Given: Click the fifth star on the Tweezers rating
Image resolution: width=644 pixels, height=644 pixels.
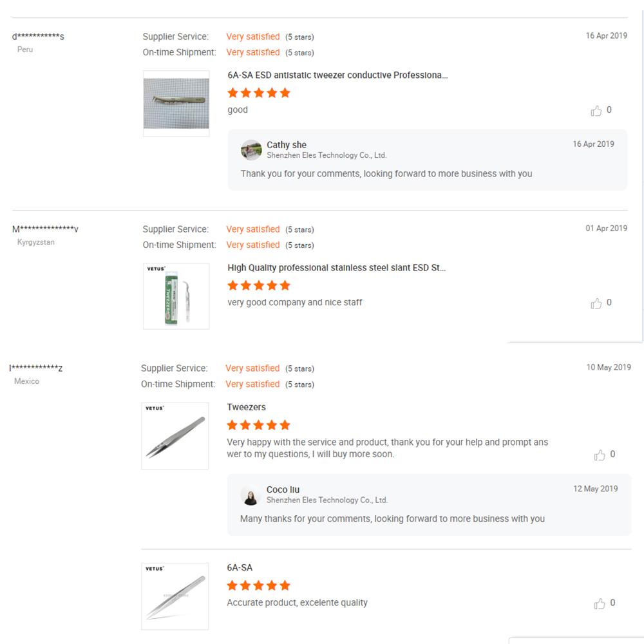Looking at the screenshot, I should pyautogui.click(x=285, y=425).
